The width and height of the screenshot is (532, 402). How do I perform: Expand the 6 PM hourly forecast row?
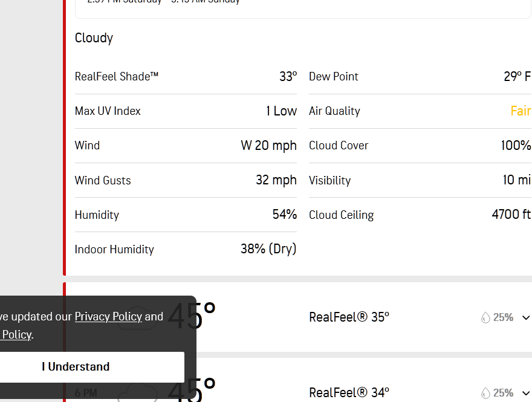(x=525, y=393)
